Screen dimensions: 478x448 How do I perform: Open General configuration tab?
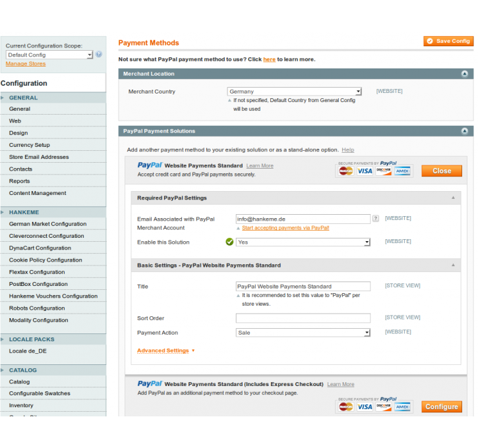point(53,109)
